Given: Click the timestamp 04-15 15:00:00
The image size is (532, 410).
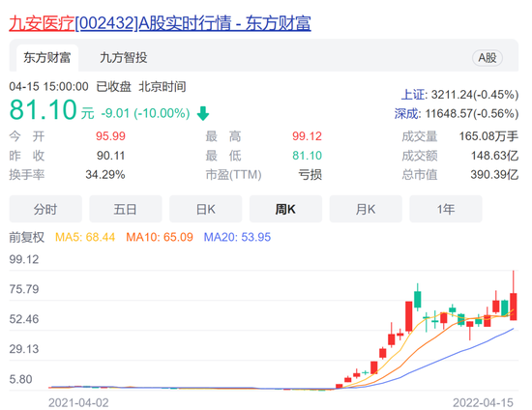Looking at the screenshot, I should (x=49, y=87).
